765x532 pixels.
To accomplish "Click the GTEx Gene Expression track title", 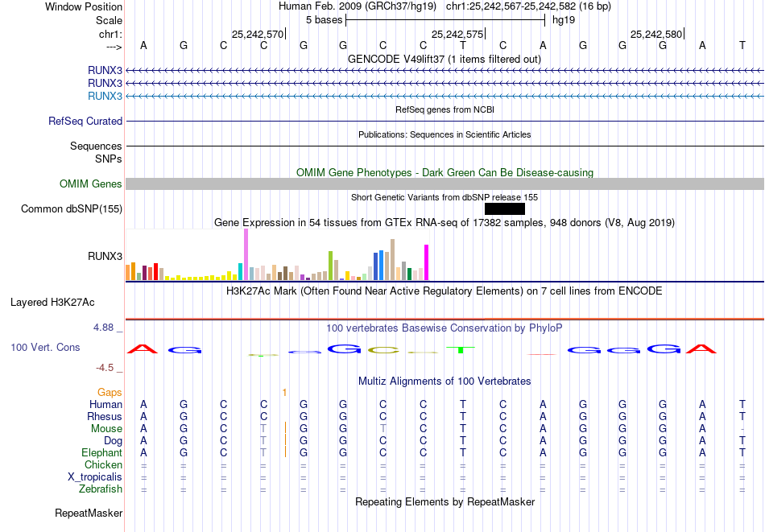I will coord(445,222).
